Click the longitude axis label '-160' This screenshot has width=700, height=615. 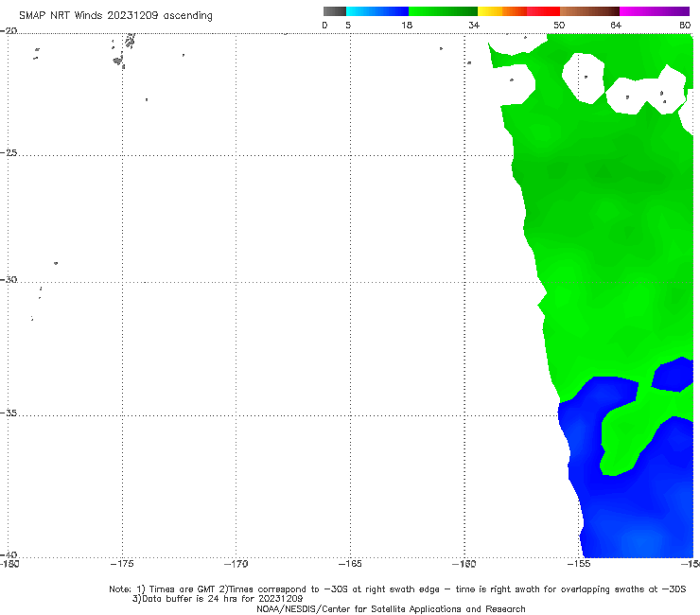pyautogui.click(x=464, y=564)
